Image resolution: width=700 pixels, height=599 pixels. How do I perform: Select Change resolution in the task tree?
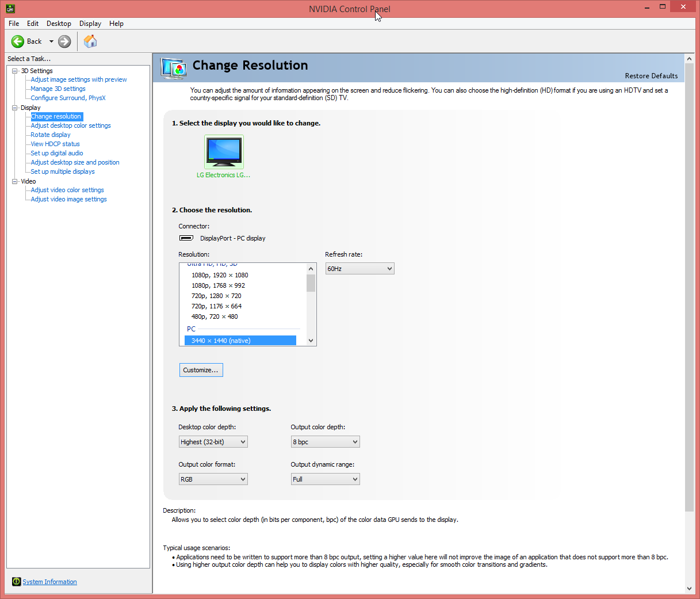tap(56, 116)
